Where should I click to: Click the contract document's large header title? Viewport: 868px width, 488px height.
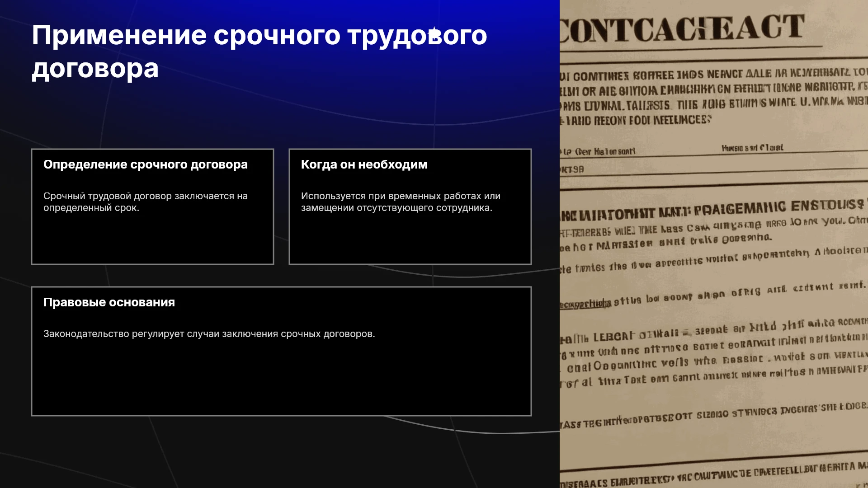[682, 28]
